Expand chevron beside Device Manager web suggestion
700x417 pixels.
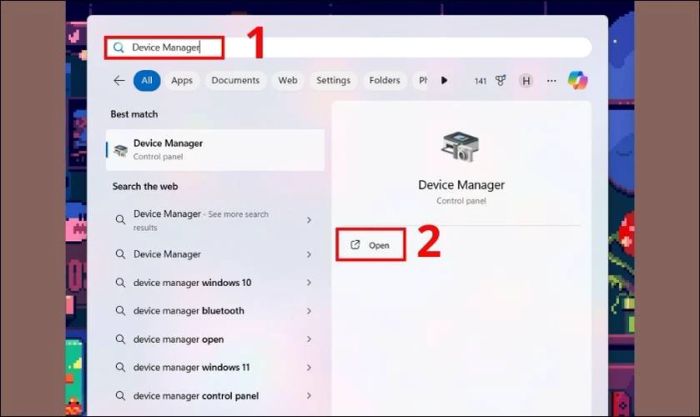pyautogui.click(x=309, y=254)
